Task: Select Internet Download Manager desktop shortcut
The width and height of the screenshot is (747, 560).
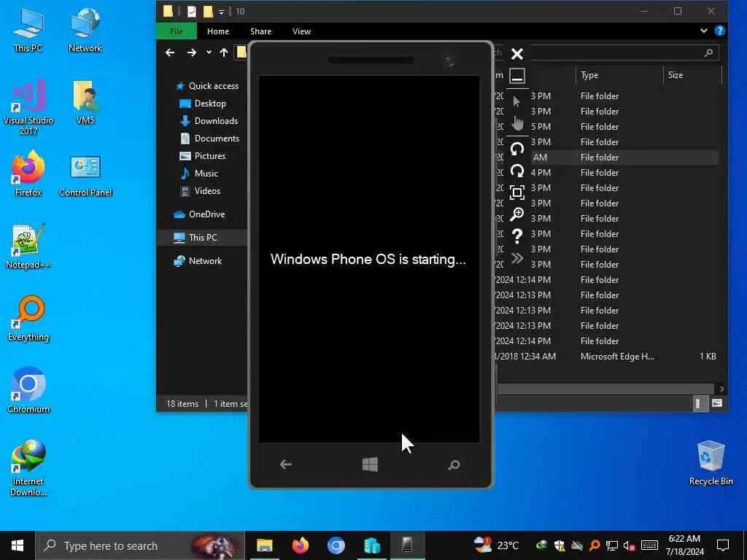Action: pos(28,468)
